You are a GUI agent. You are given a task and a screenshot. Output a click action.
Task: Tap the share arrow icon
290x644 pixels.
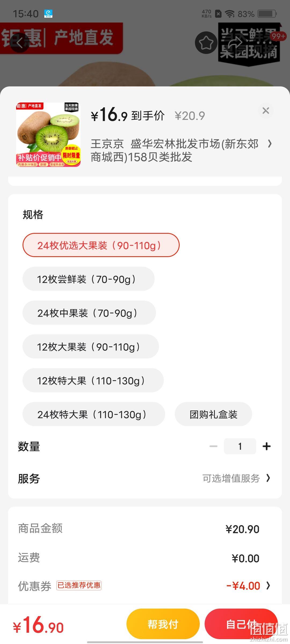(x=235, y=43)
